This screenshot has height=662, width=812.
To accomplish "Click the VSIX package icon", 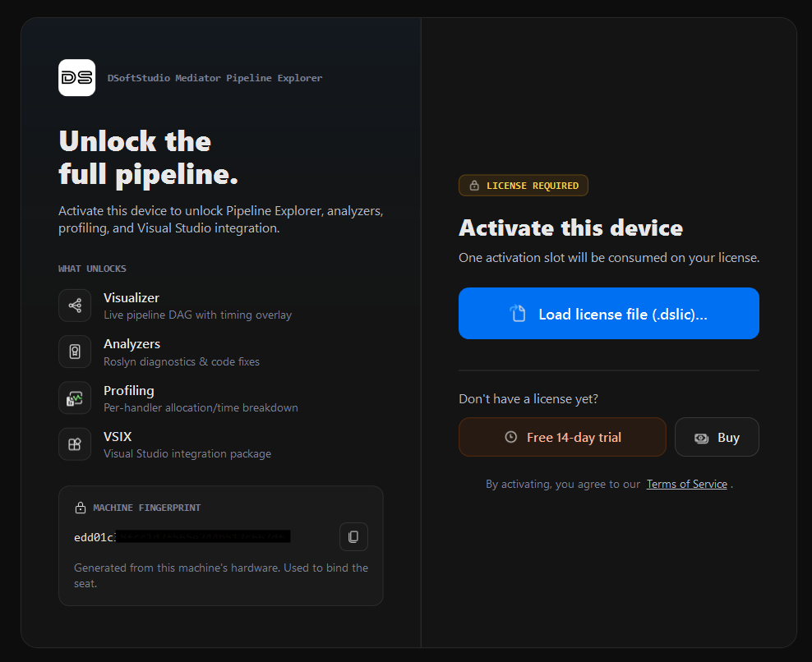I will click(x=75, y=444).
